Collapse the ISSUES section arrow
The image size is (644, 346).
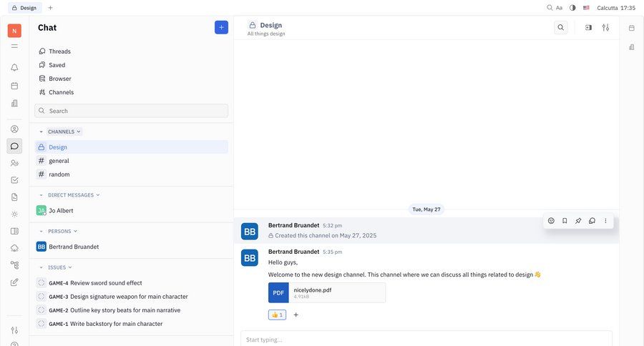41,267
